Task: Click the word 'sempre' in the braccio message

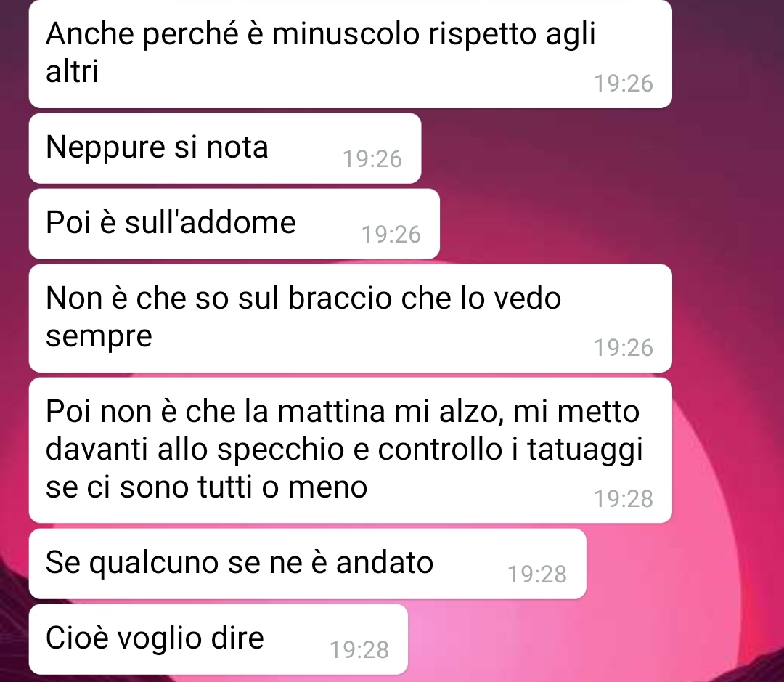Action: pos(99,336)
